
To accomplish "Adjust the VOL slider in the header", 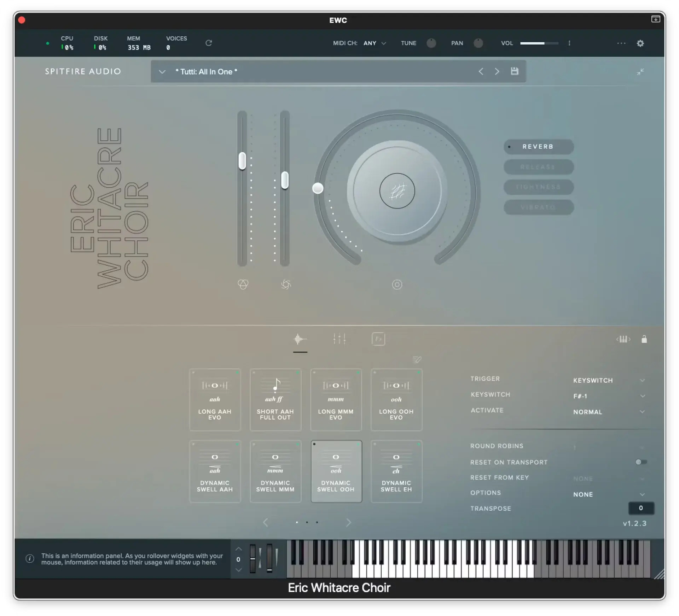I will [539, 43].
